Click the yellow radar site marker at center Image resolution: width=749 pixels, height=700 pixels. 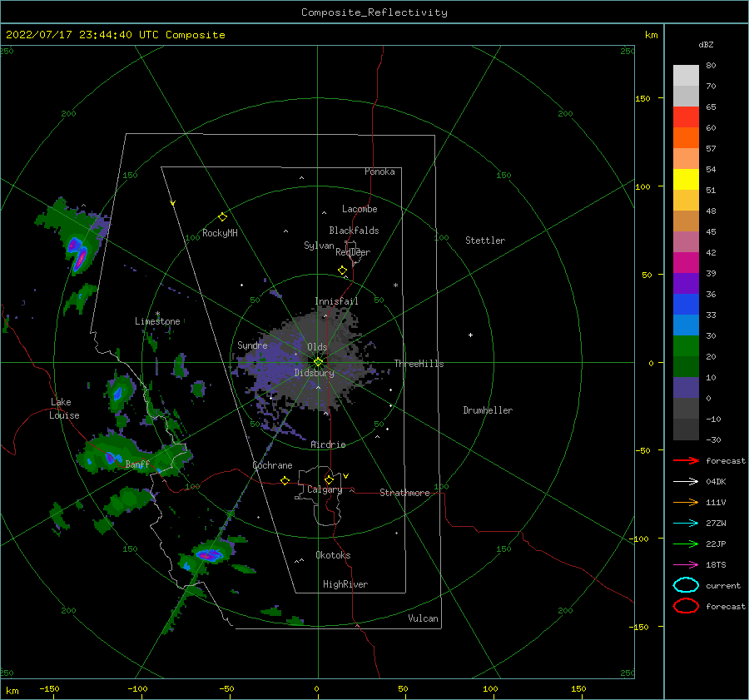click(318, 362)
